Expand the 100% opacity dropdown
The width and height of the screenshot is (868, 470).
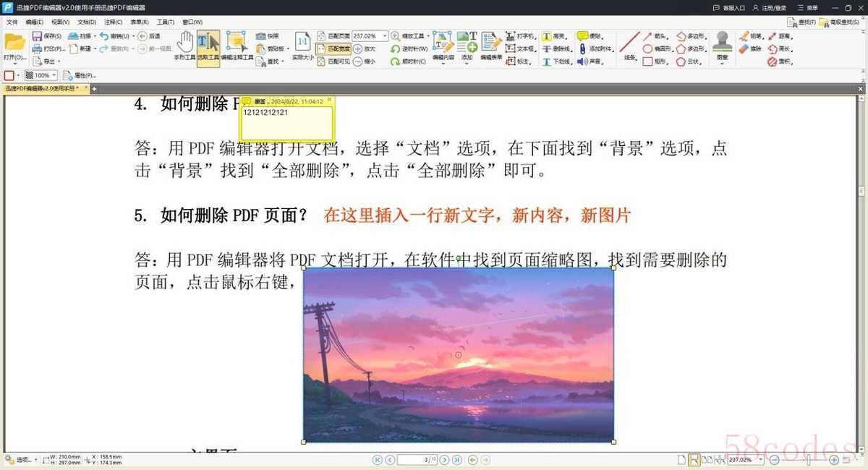[54, 75]
